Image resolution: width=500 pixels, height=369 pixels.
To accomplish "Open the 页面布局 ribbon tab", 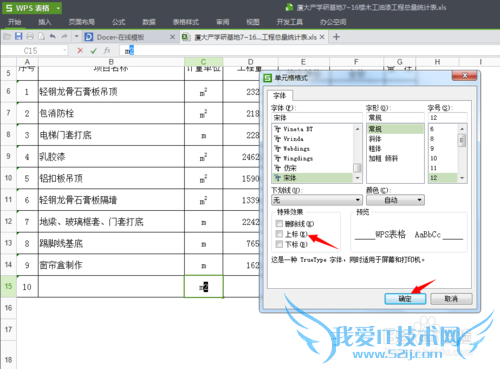I will coord(82,22).
